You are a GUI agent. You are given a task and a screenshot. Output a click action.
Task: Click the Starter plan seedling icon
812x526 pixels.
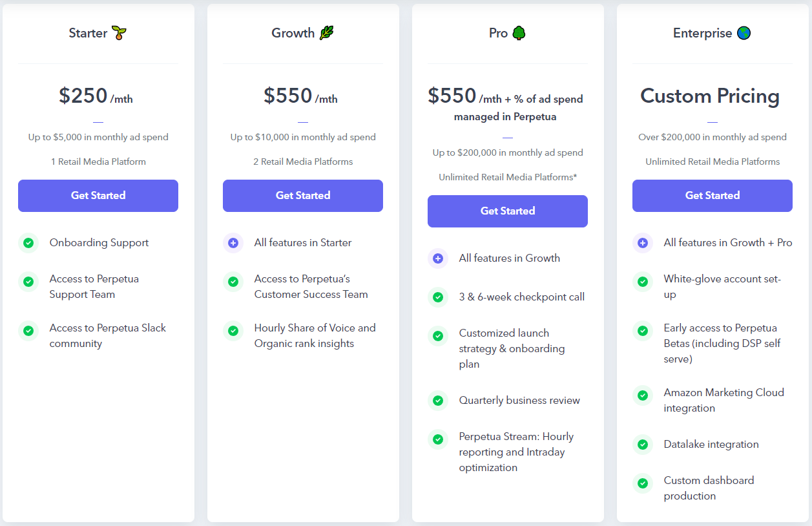point(119,33)
